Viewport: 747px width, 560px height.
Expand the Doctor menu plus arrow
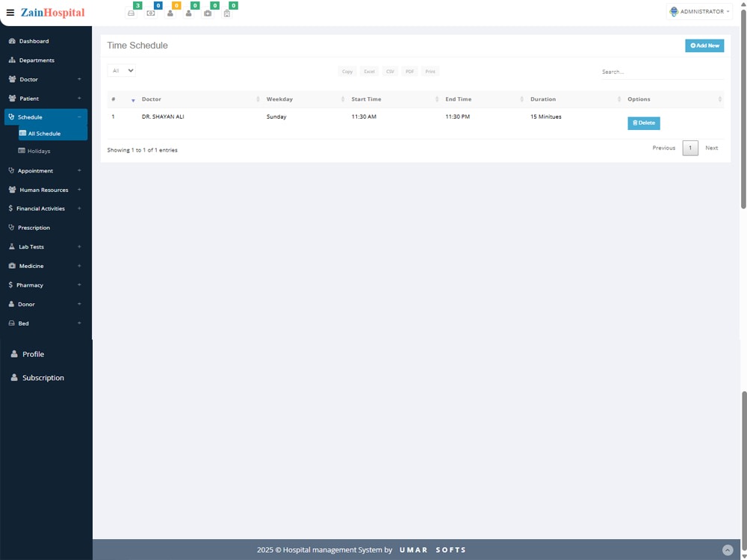[x=79, y=79]
